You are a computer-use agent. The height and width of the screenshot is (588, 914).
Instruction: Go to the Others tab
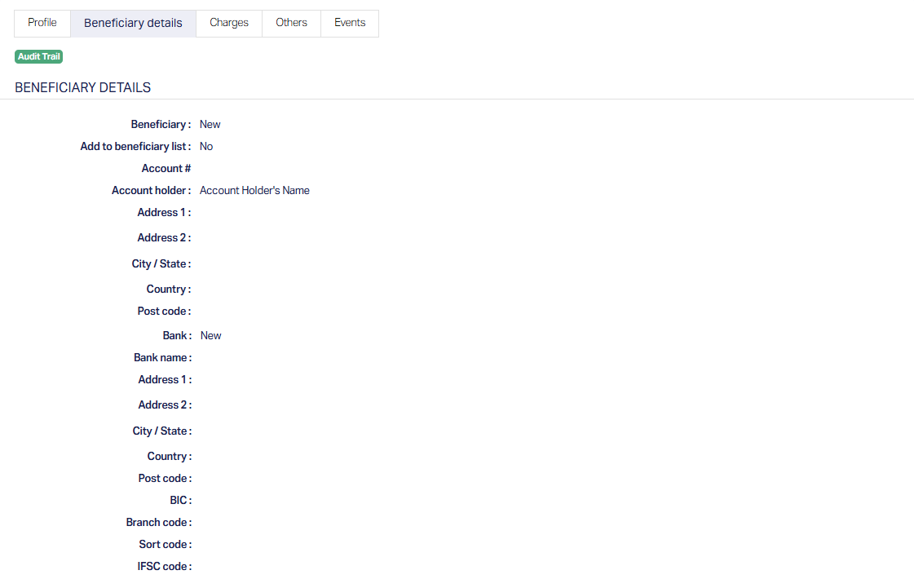click(291, 23)
